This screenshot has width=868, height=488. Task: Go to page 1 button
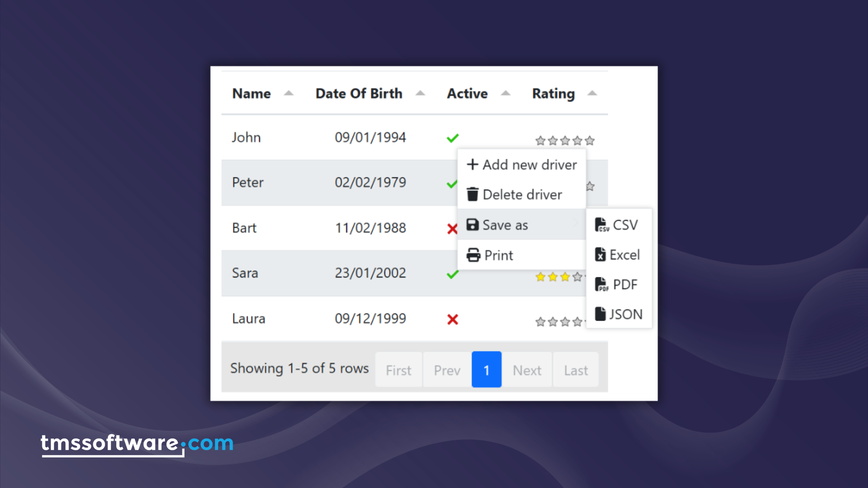(486, 369)
